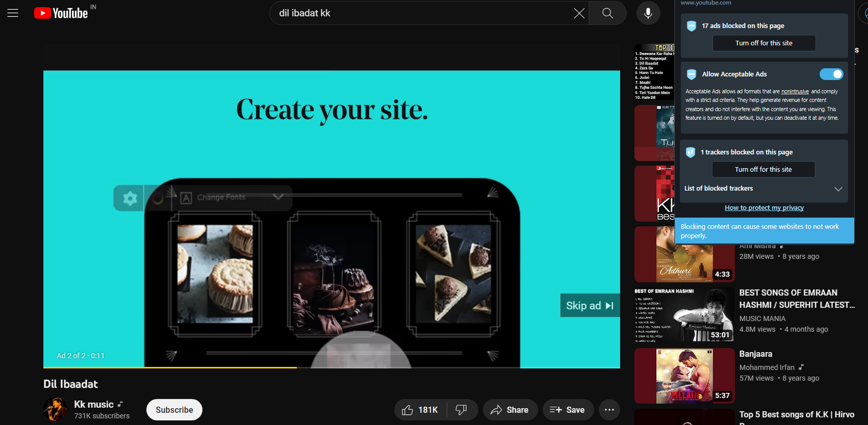This screenshot has width=868, height=425.
Task: Click the shield icon beside trackers blocked
Action: pyautogui.click(x=691, y=152)
